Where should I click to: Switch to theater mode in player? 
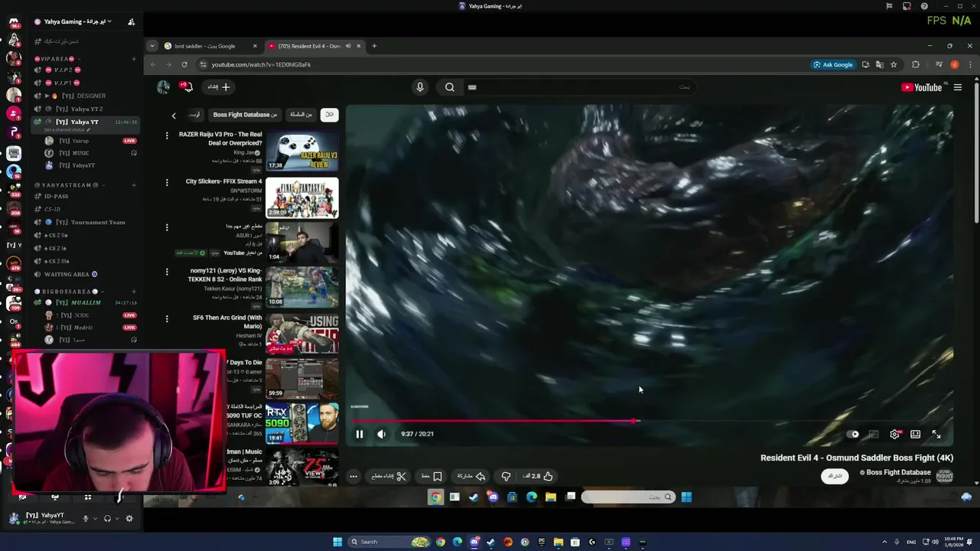coord(915,434)
